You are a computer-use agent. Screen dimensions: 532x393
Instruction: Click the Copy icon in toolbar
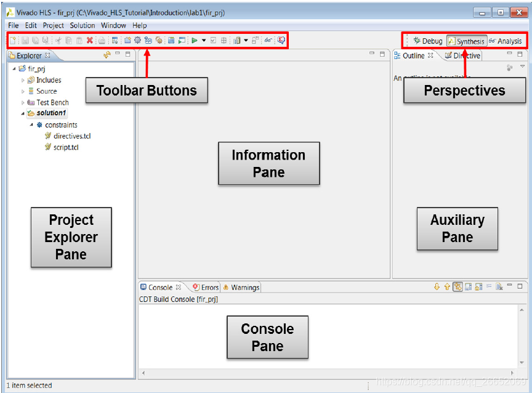(x=68, y=41)
